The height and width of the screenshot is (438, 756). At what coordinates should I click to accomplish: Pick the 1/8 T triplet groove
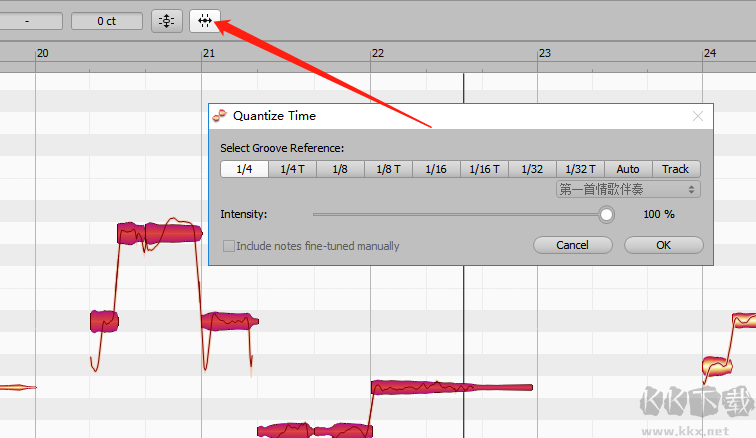[388, 169]
